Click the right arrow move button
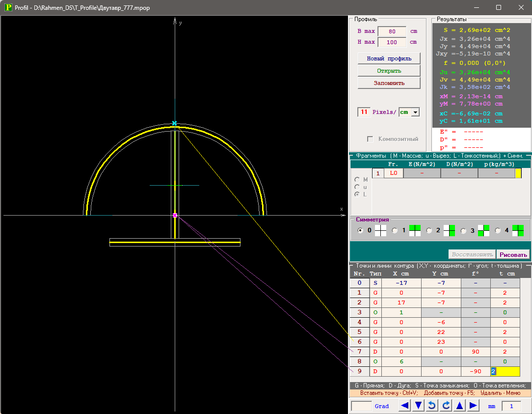Image resolution: width=532 pixels, height=414 pixels. [473, 406]
